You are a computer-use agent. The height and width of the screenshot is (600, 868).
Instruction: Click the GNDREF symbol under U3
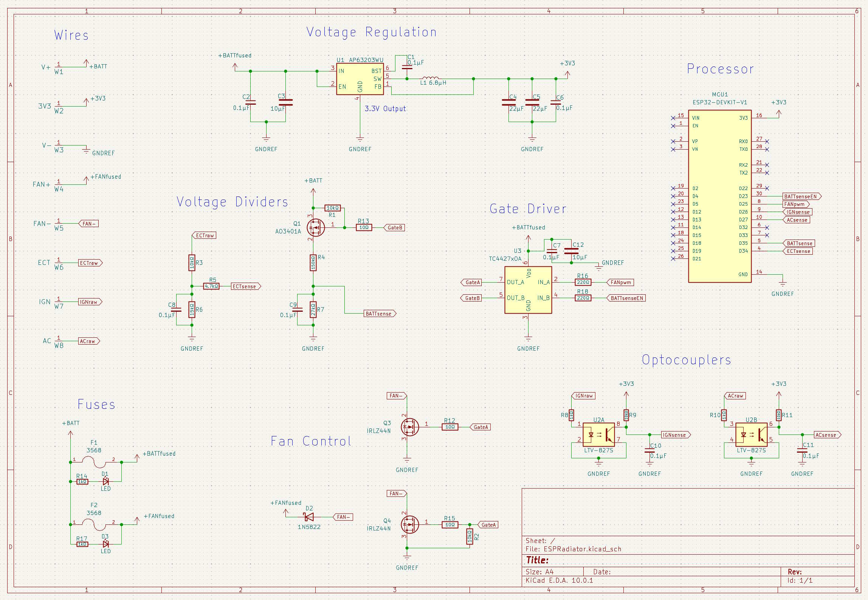pos(528,339)
